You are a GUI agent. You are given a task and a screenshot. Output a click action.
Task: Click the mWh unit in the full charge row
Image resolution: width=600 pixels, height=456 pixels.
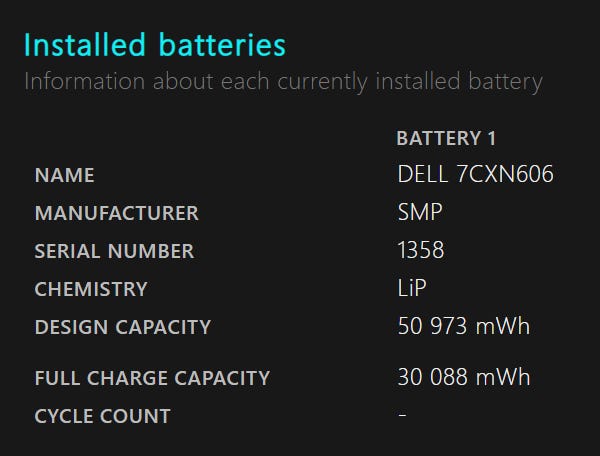506,378
